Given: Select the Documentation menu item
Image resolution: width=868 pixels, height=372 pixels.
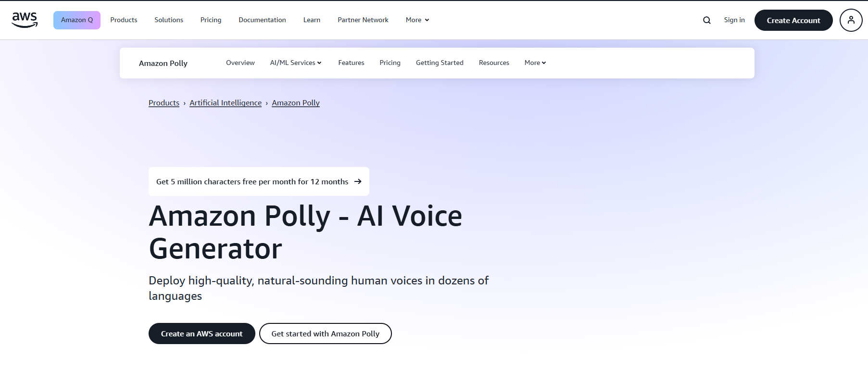Looking at the screenshot, I should click(x=262, y=20).
